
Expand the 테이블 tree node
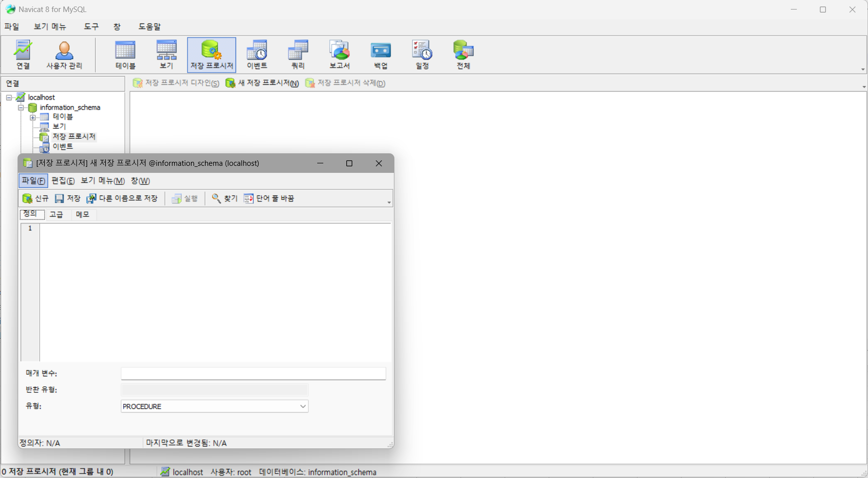point(33,117)
